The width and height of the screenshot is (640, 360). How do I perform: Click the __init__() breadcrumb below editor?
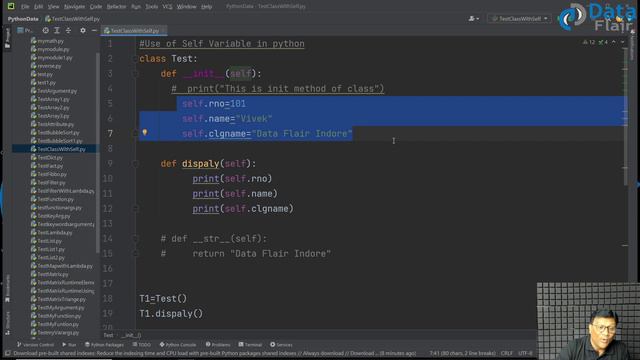coord(131,335)
